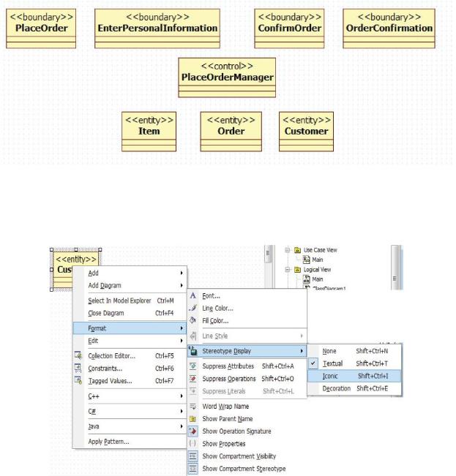Click the Logical View folder icon
The width and height of the screenshot is (456, 476).
(x=297, y=269)
